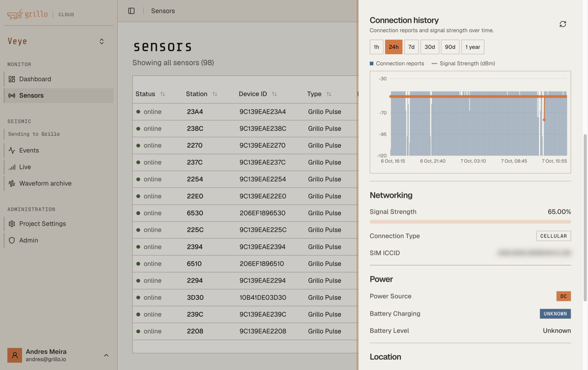Select device 10B41DE03D30

(263, 298)
